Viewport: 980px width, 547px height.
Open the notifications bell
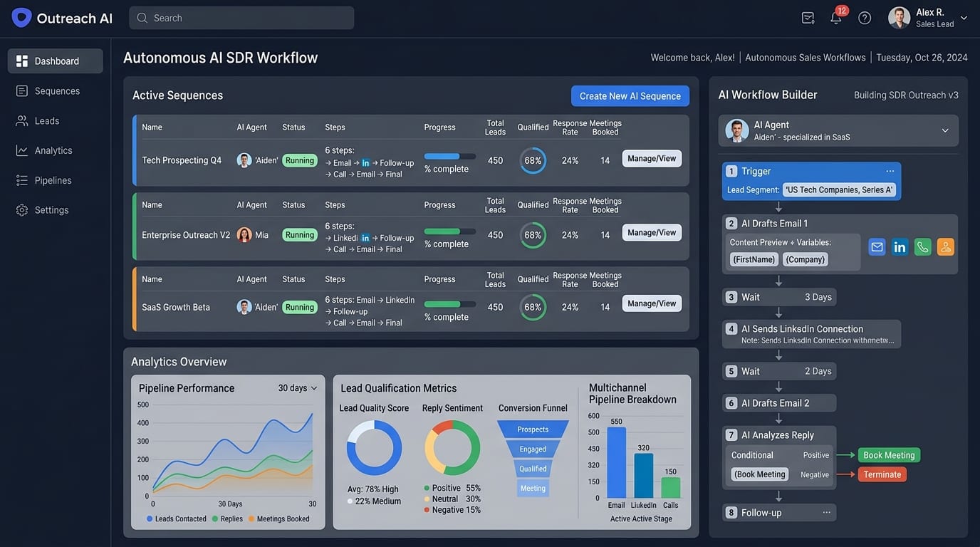coord(836,18)
